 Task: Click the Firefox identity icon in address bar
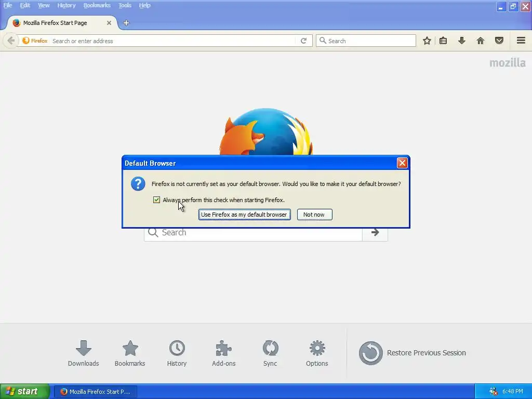click(x=26, y=41)
